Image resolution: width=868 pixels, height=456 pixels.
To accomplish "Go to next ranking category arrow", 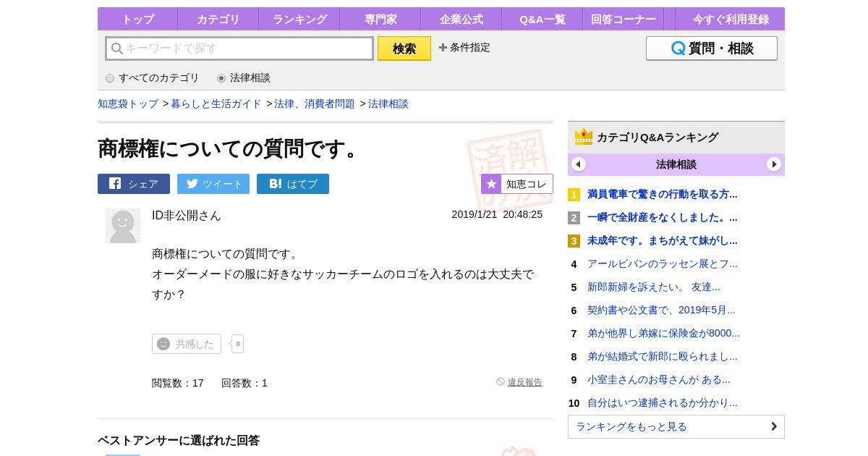I will point(774,164).
